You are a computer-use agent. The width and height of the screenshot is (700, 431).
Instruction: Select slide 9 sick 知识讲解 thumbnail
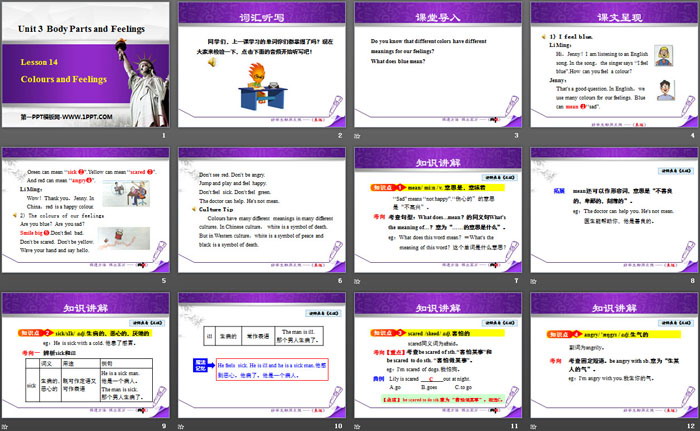pyautogui.click(x=86, y=355)
